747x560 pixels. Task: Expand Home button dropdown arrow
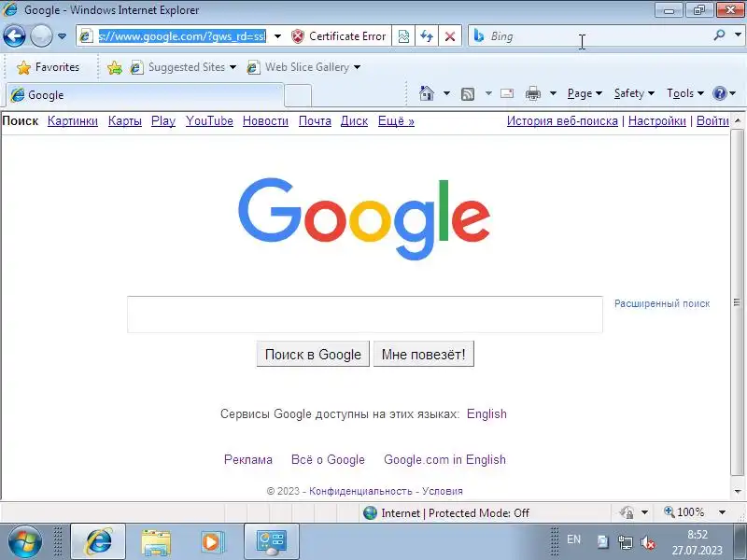(446, 93)
